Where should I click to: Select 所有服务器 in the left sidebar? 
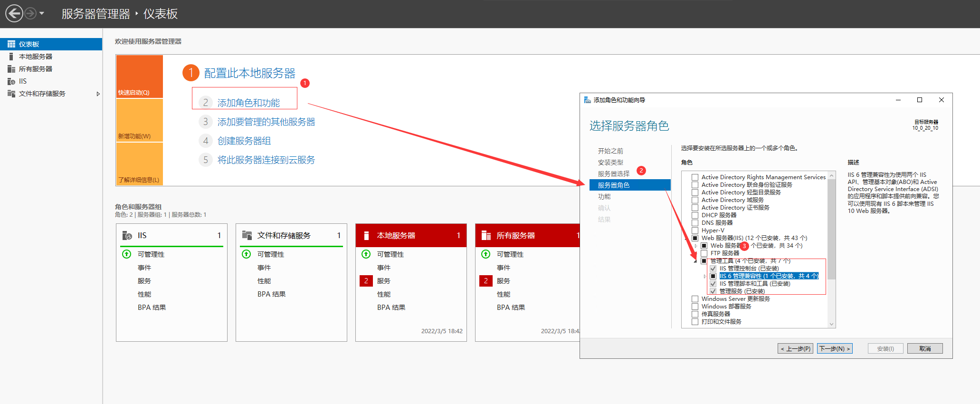click(x=51, y=69)
